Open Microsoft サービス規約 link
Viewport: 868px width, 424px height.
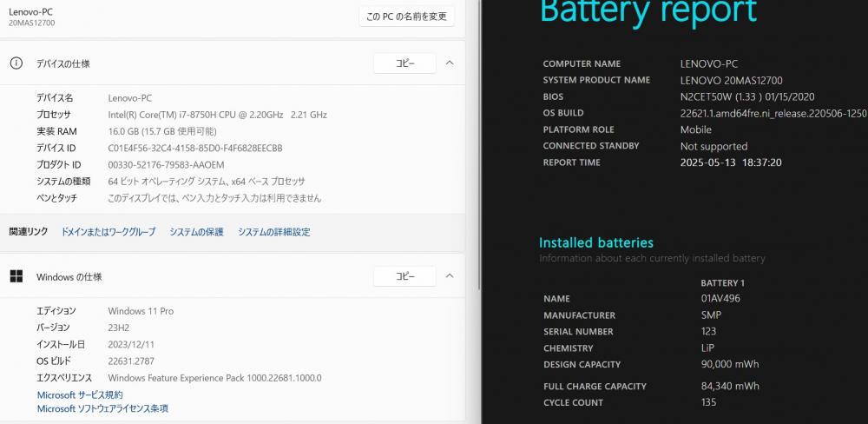tap(80, 395)
